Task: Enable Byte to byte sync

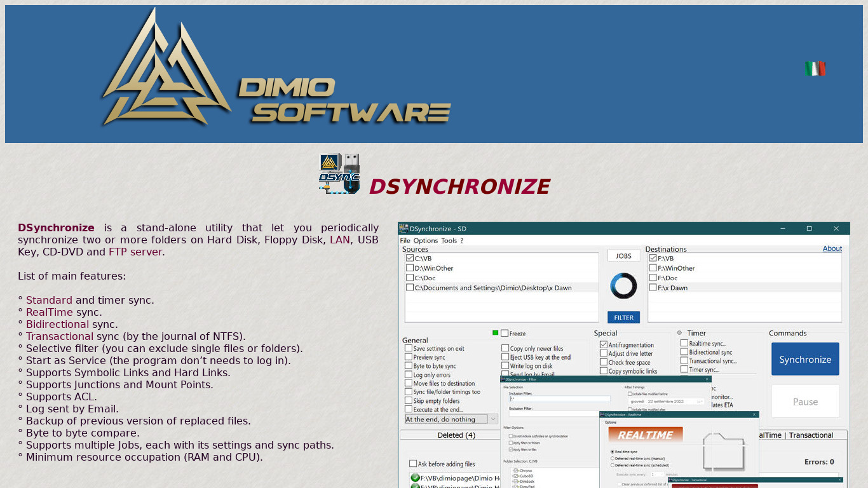Action: click(x=409, y=366)
